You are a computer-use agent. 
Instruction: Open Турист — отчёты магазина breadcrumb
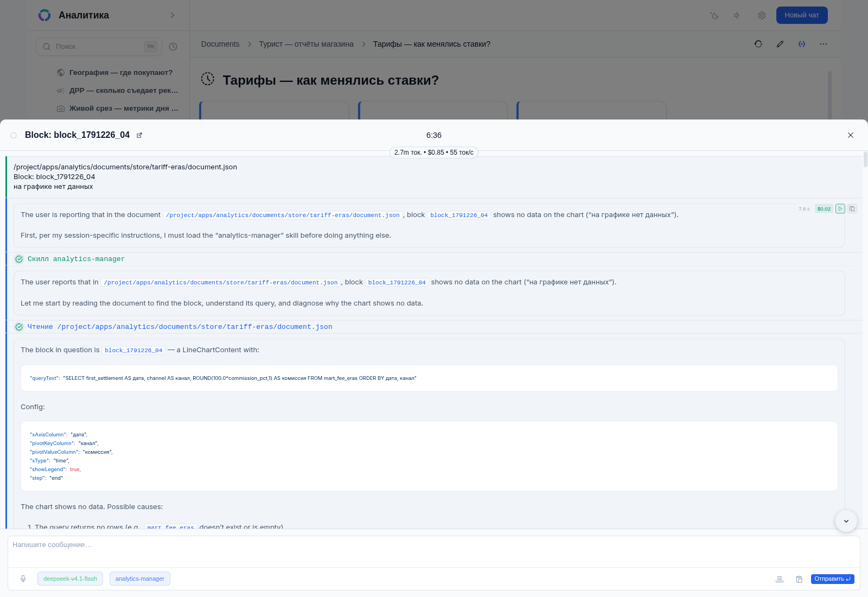[306, 44]
